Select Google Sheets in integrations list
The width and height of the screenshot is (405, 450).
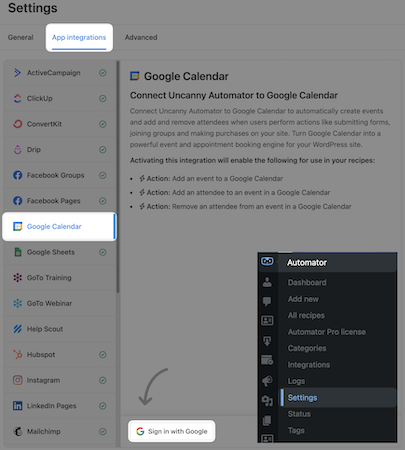(60, 252)
